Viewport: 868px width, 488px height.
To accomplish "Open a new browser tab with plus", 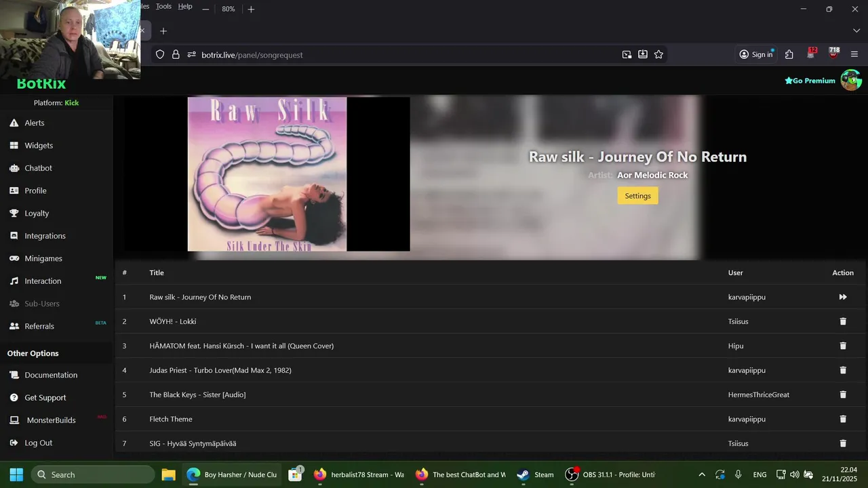I will (163, 30).
